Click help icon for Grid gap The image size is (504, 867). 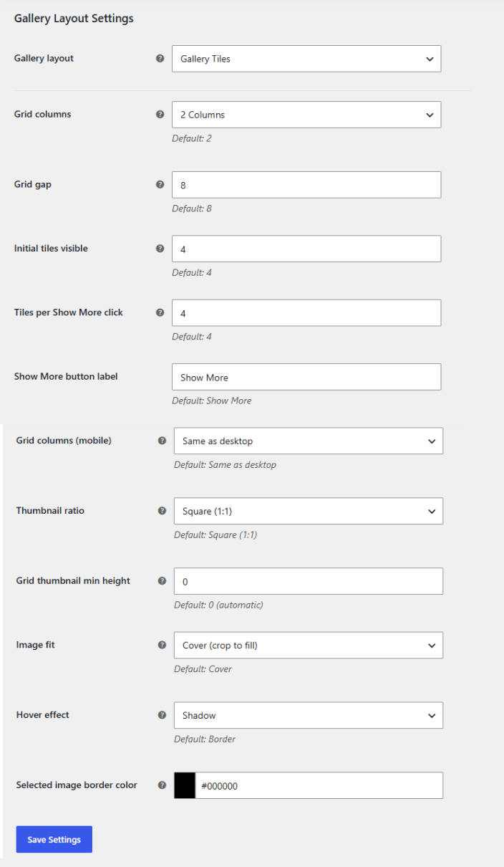click(x=160, y=184)
